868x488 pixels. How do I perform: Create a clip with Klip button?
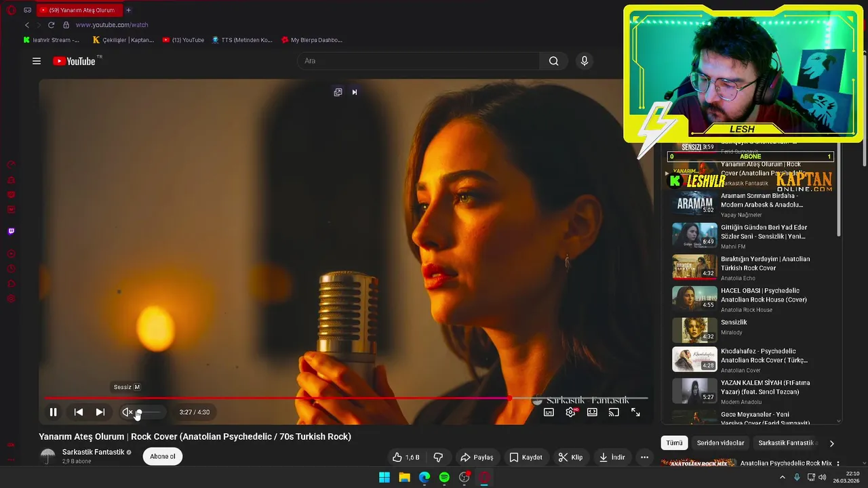(x=571, y=457)
